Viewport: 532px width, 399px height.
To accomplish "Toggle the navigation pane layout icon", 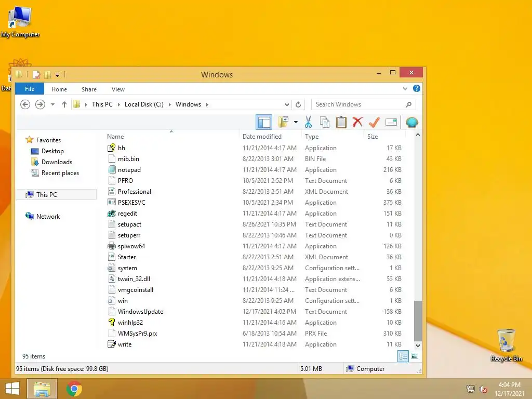I will (263, 122).
